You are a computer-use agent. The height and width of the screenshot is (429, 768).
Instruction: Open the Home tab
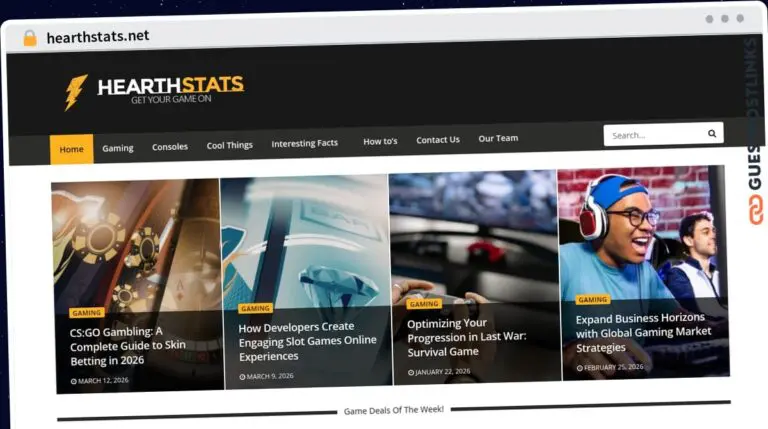coord(71,149)
